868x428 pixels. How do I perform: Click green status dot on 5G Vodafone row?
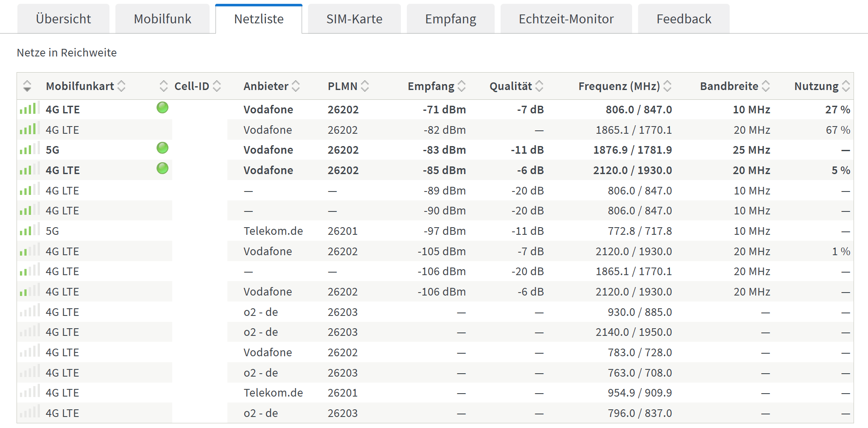162,148
